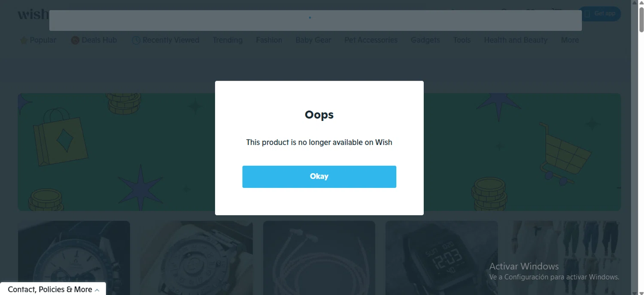Open the Fashion category
Screen dimensions: 644x295
click(x=269, y=40)
